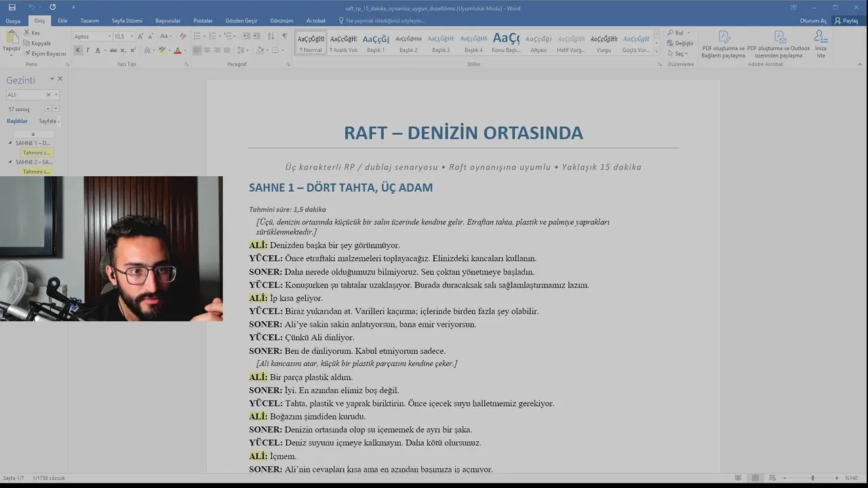Click Kes (Cut) in the Pano group
868x488 pixels.
point(32,33)
